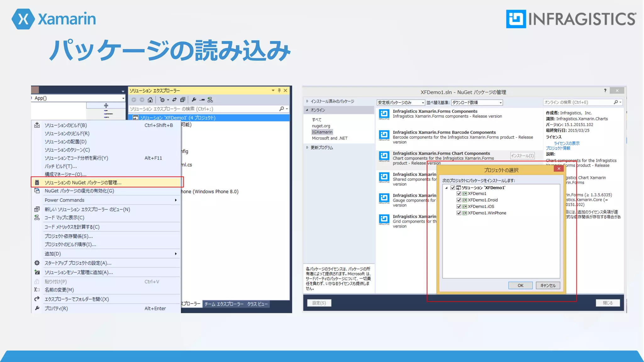
Task: Click OK in the project selection dialog
Action: point(520,285)
